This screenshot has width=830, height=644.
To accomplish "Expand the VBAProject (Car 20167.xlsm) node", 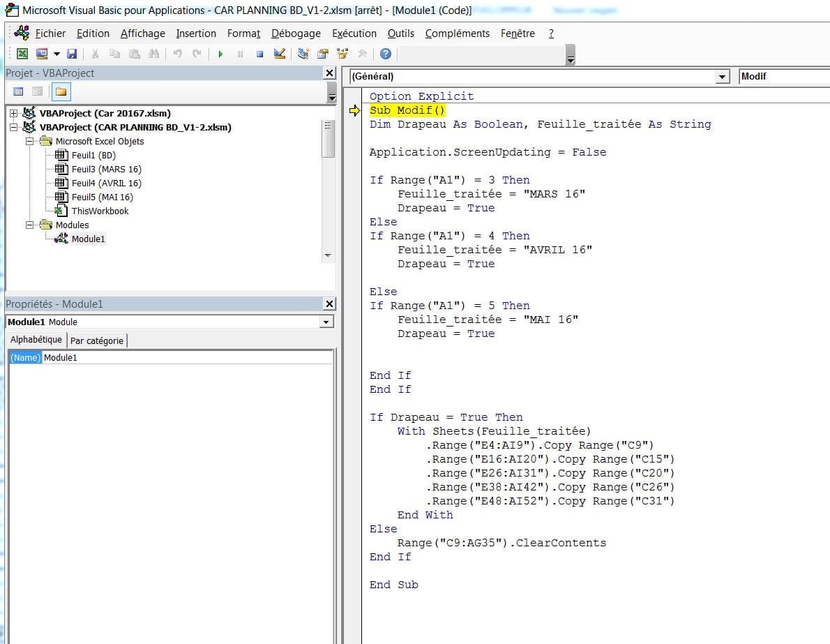I will [x=13, y=113].
